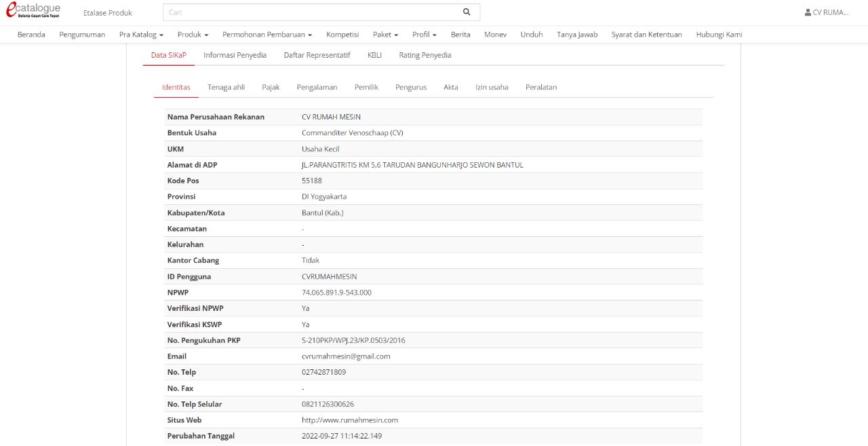Open the Tanya Jawab menu item
Screen dimensions: 868x446
[x=577, y=34]
